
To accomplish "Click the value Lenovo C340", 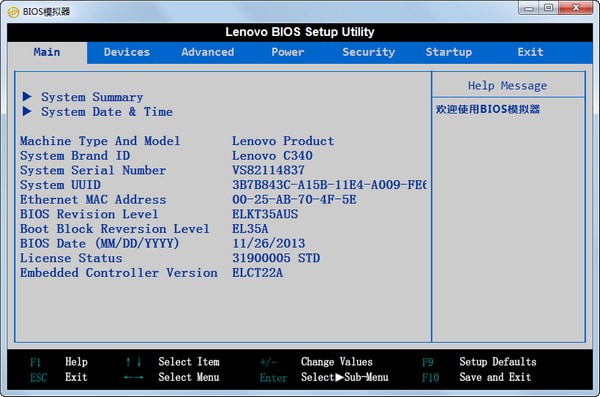I will point(272,156).
